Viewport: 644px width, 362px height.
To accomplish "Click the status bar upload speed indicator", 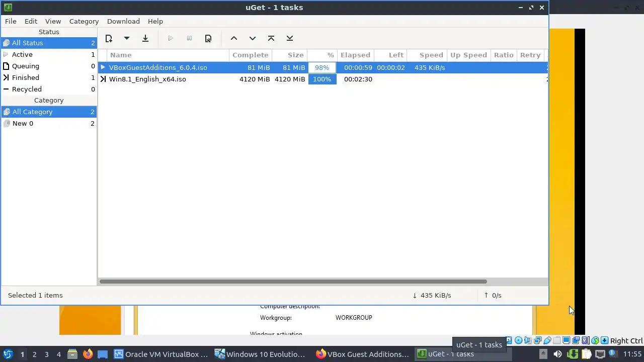I will [x=493, y=295].
